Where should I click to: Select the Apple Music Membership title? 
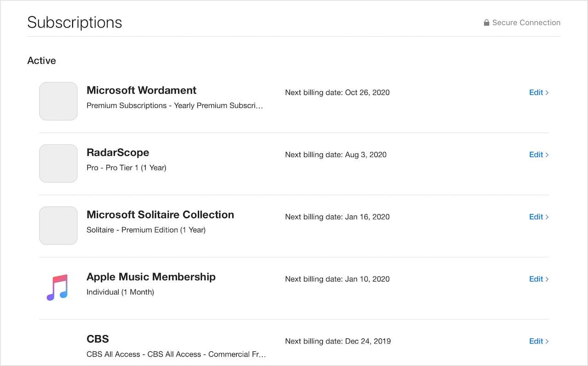[151, 277]
